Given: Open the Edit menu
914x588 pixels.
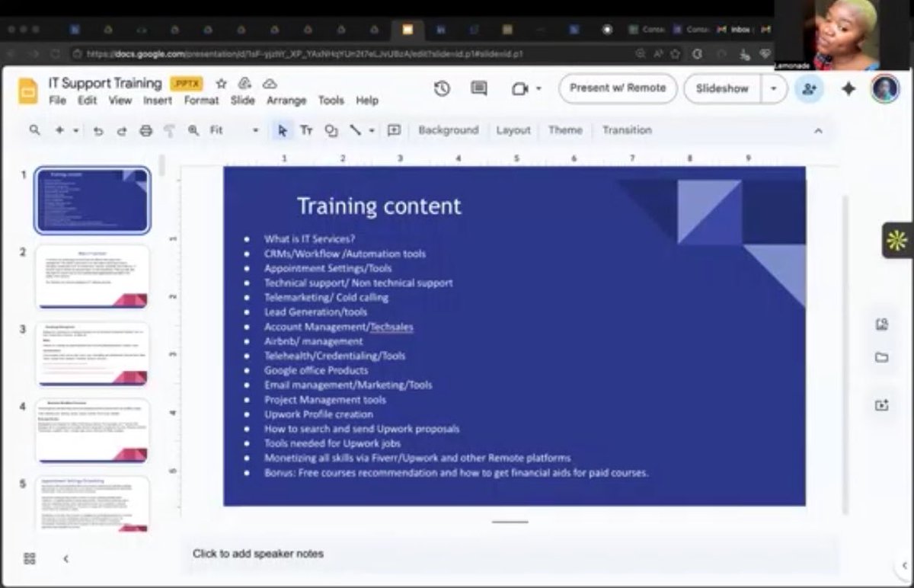Looking at the screenshot, I should [x=87, y=101].
